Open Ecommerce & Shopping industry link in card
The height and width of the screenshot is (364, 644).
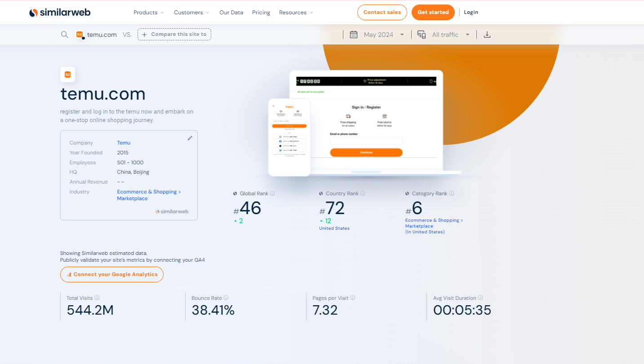(x=149, y=195)
